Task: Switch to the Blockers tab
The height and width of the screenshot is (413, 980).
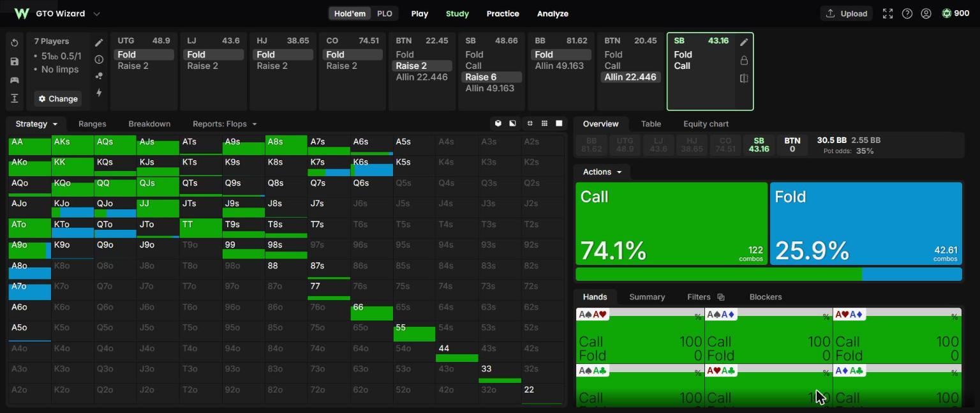Action: pos(766,297)
